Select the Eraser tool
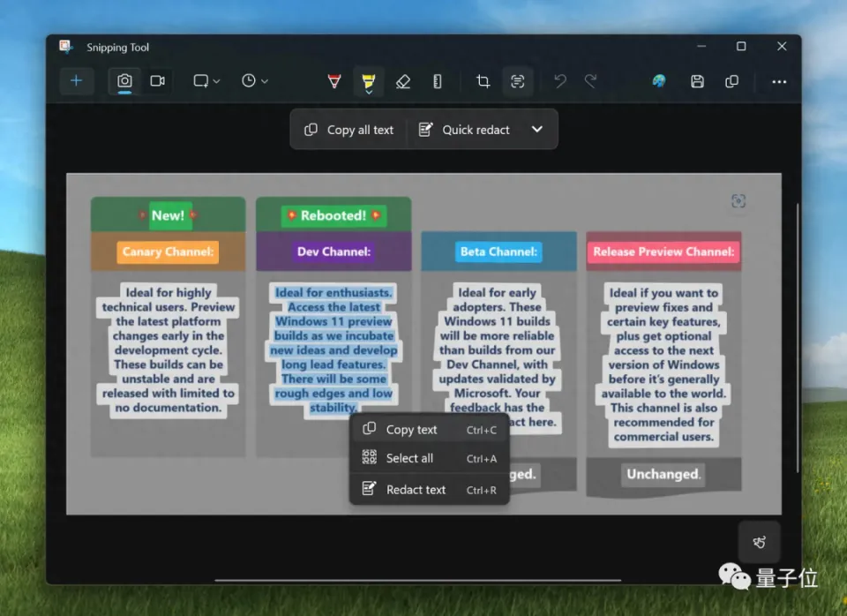The image size is (847, 616). (403, 81)
